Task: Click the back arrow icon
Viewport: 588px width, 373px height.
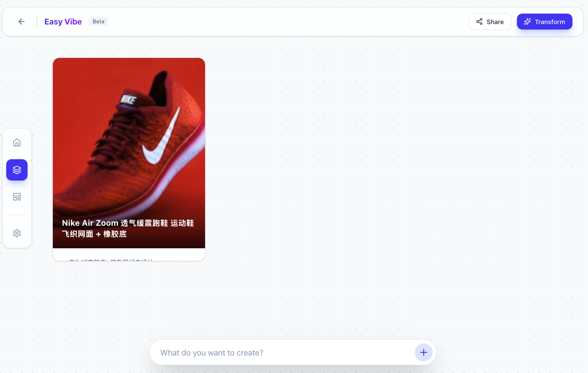Action: point(21,22)
